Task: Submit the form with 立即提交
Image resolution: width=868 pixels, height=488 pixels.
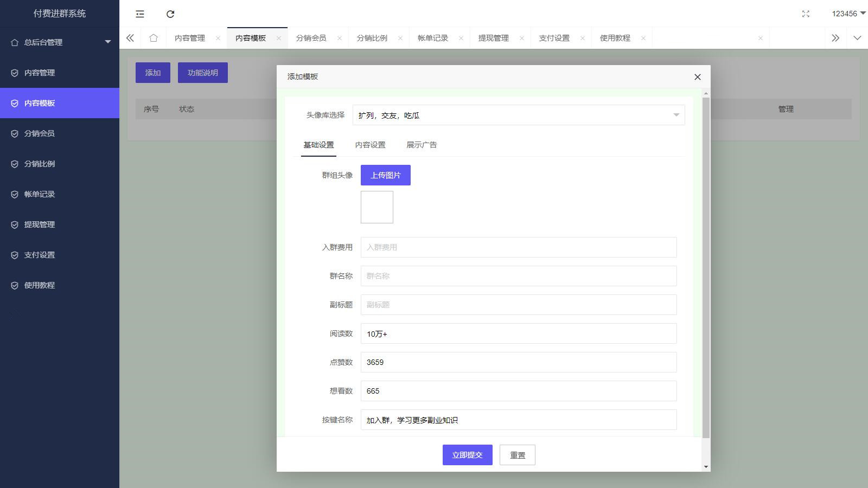Action: coord(468,455)
